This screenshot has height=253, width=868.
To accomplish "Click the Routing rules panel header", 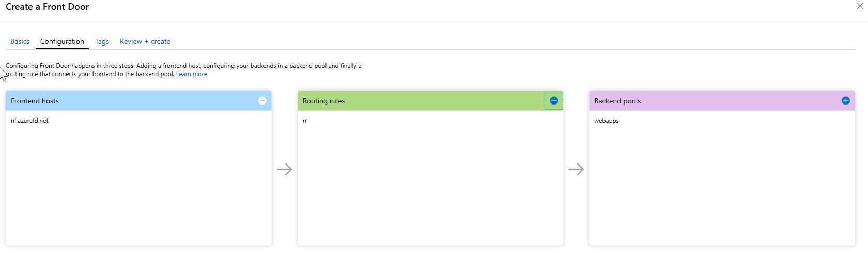I will [430, 101].
